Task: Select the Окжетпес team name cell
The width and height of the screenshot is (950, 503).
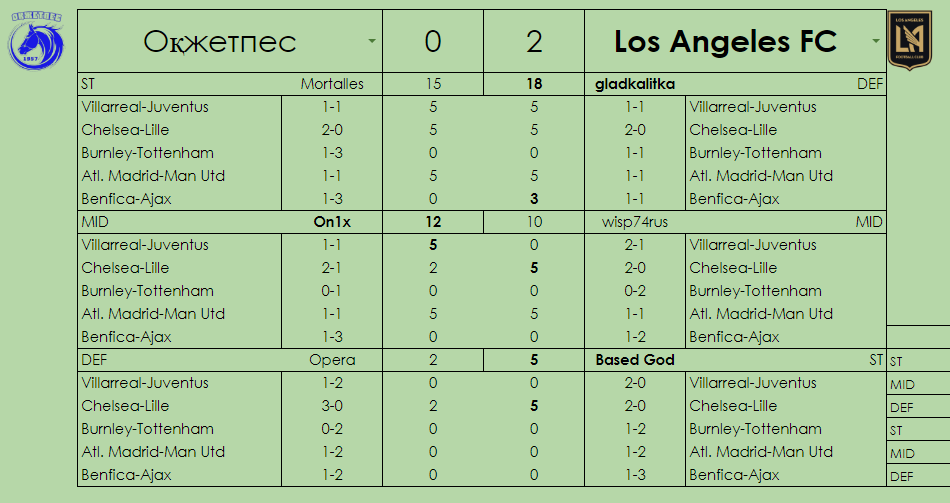Action: (x=220, y=42)
